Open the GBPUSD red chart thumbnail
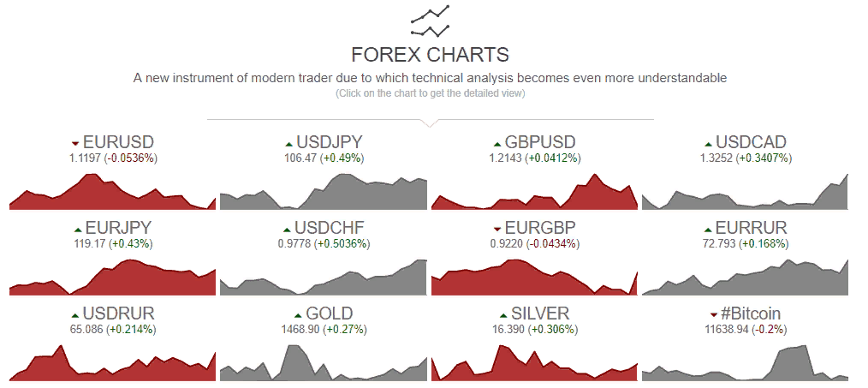 coord(535,191)
